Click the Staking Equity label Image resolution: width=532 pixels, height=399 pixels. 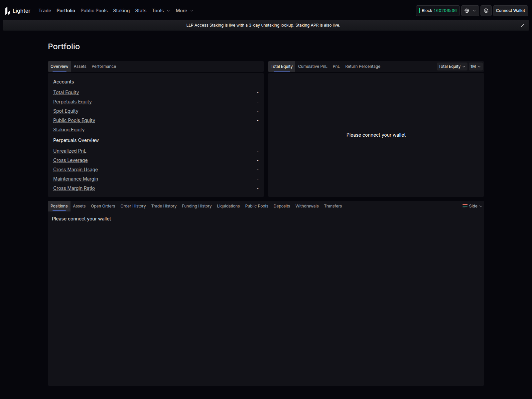69,130
